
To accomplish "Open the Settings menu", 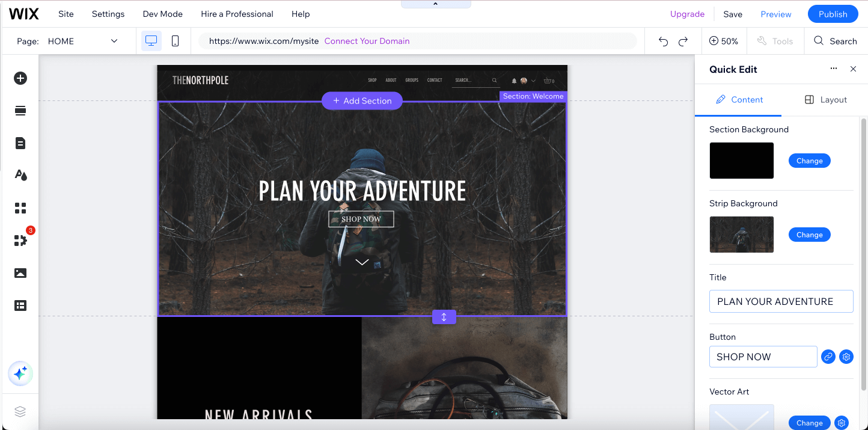I will coord(108,14).
